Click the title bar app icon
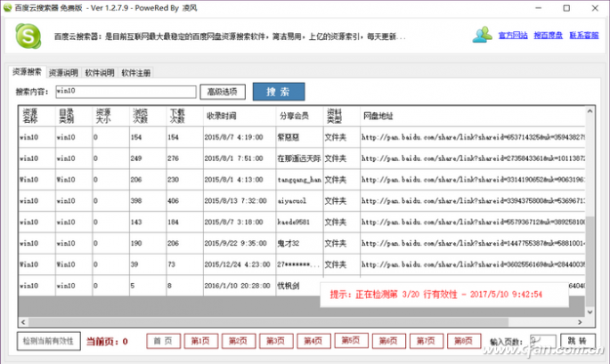Image resolution: width=610 pixels, height=364 pixels. pos(8,7)
